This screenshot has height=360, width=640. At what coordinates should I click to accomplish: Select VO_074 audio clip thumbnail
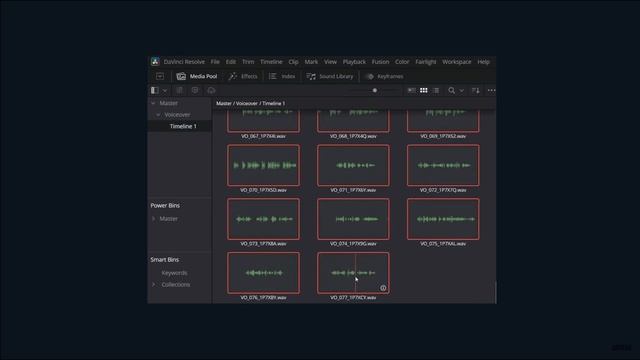click(353, 219)
